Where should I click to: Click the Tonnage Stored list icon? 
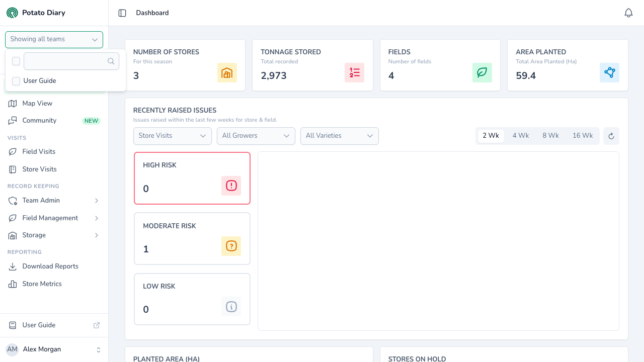355,73
